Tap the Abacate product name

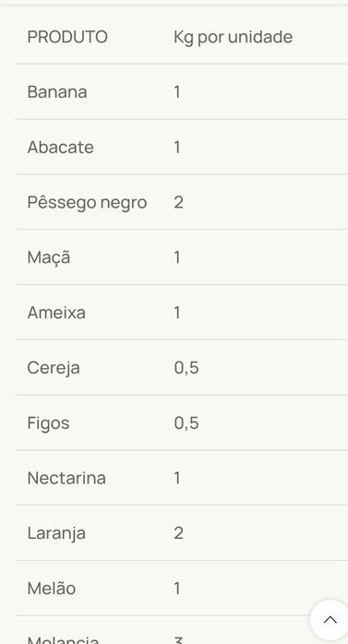[60, 147]
